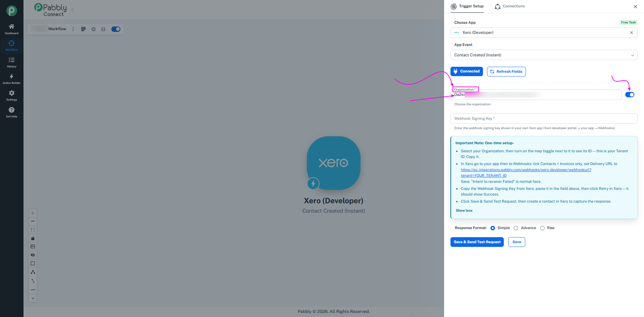This screenshot has height=317, width=644.
Task: Click the Workflow name in the toolbar
Action: (57, 29)
